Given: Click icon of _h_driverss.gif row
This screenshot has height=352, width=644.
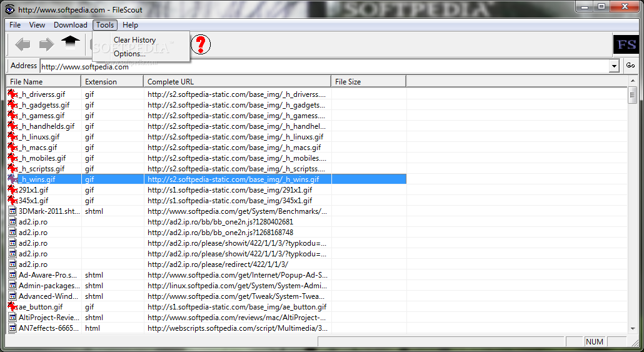Looking at the screenshot, I should coord(13,94).
